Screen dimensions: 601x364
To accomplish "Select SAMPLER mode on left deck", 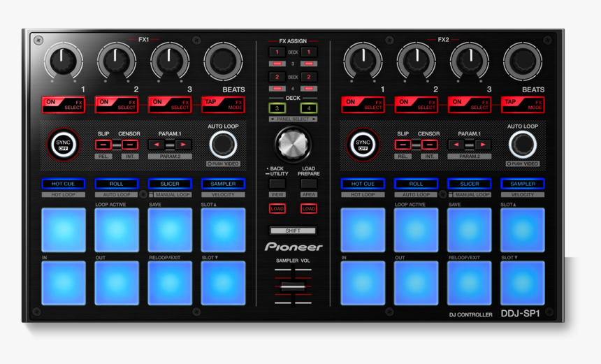I will 223,184.
